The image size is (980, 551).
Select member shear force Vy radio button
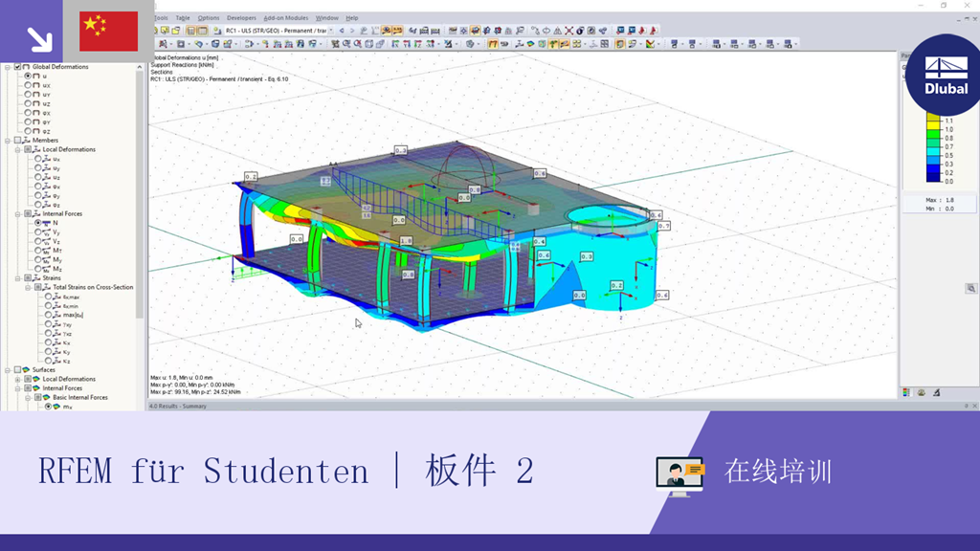38,232
